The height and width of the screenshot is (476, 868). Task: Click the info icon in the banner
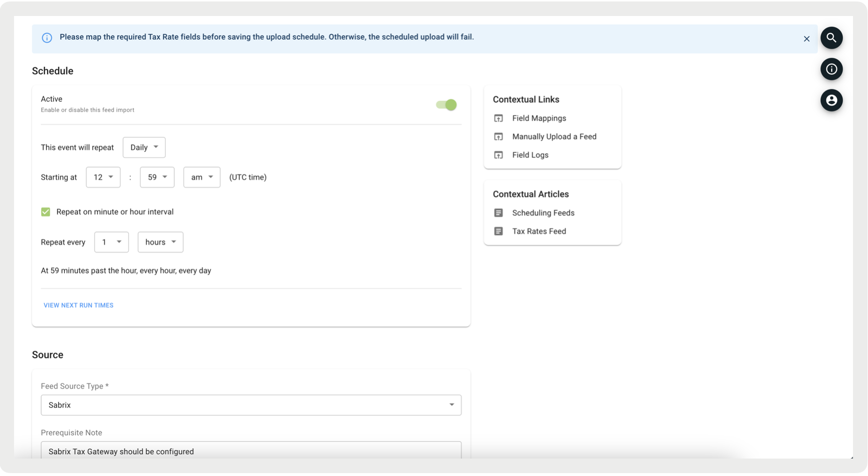tap(47, 38)
